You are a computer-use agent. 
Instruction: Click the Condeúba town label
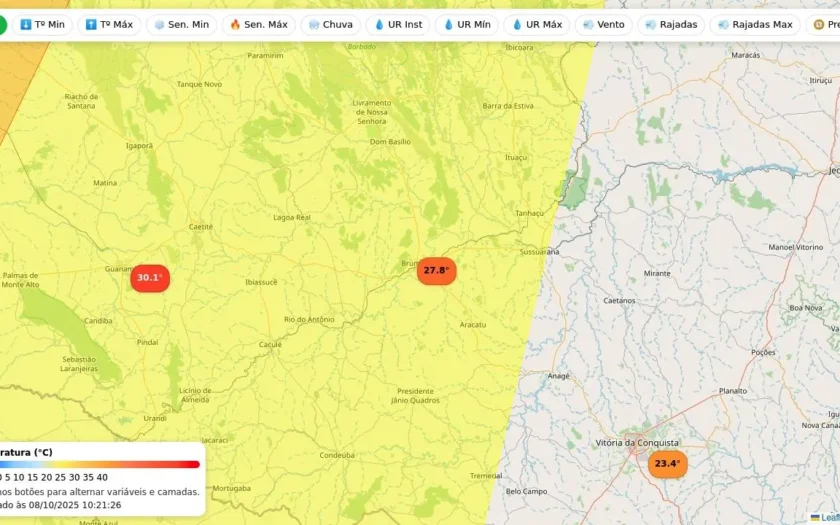point(337,455)
